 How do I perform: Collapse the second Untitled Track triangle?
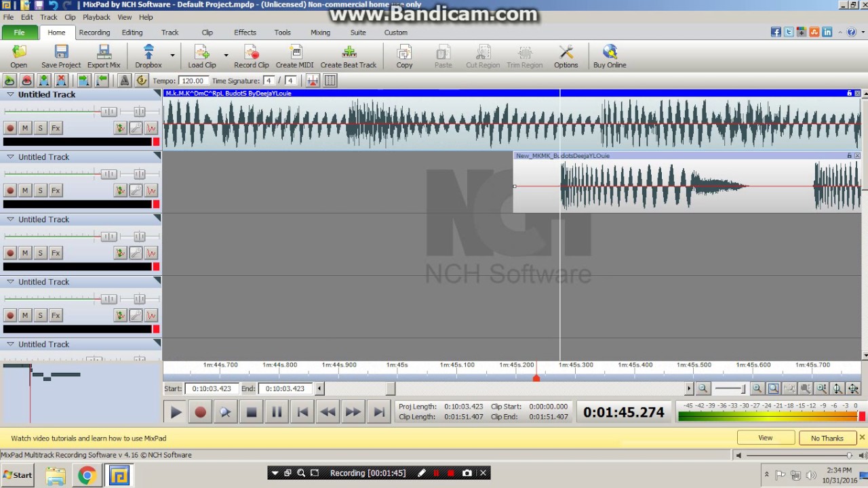[x=10, y=157]
